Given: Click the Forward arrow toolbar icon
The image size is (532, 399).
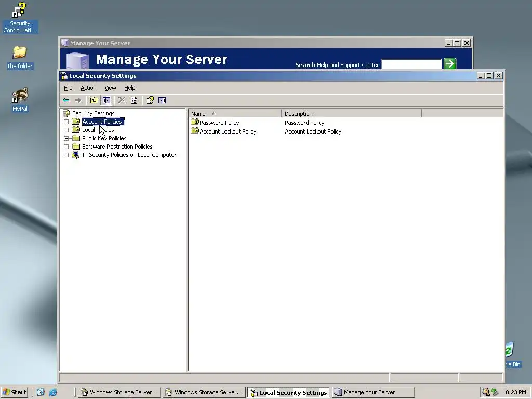Looking at the screenshot, I should (78, 100).
